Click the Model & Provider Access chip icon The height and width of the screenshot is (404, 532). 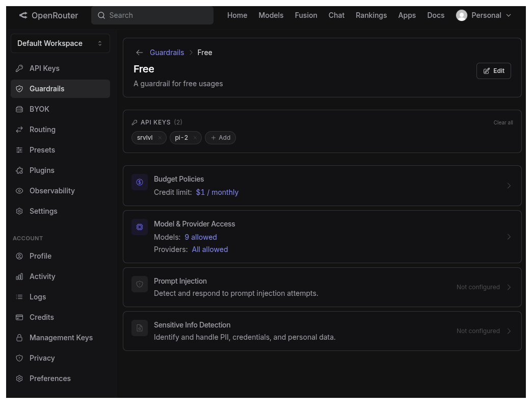tap(140, 227)
